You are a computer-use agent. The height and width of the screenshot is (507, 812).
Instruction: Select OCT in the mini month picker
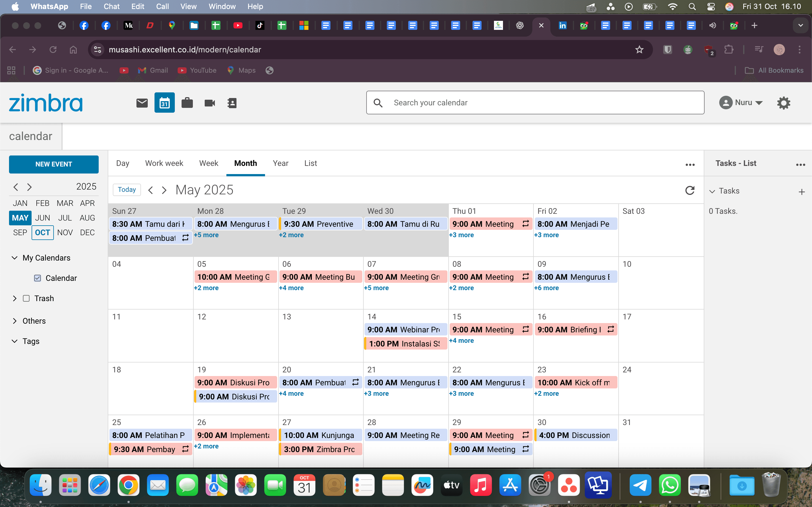coord(42,232)
